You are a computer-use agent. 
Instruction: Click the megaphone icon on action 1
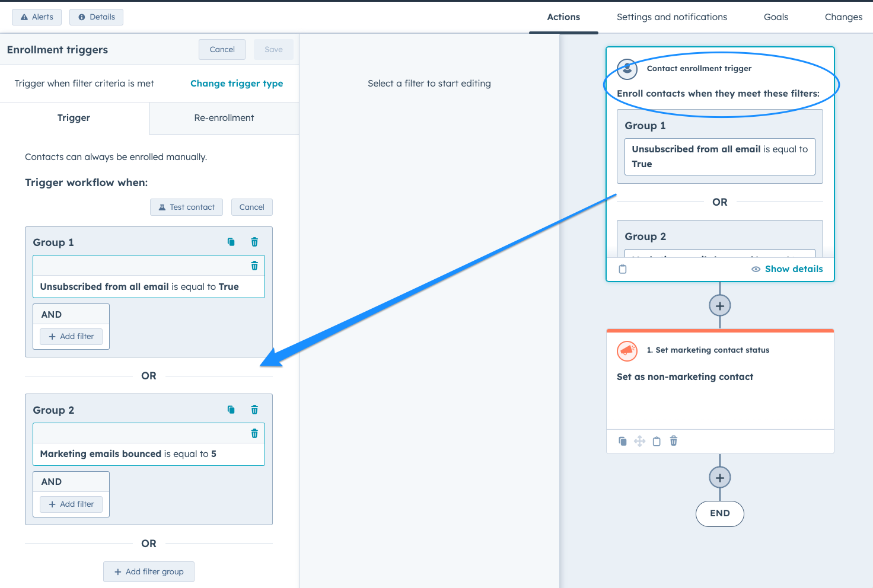pos(627,351)
